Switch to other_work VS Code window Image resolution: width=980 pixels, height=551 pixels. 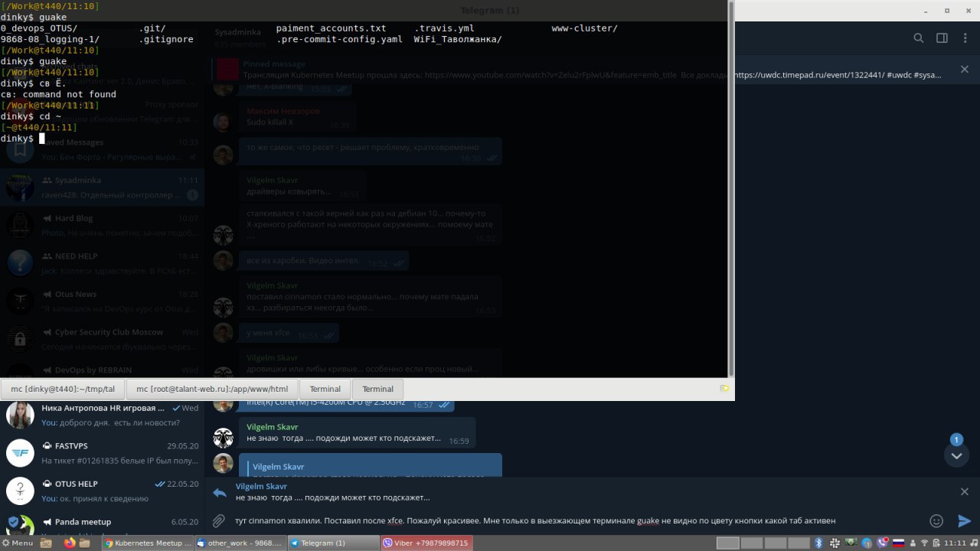point(240,543)
